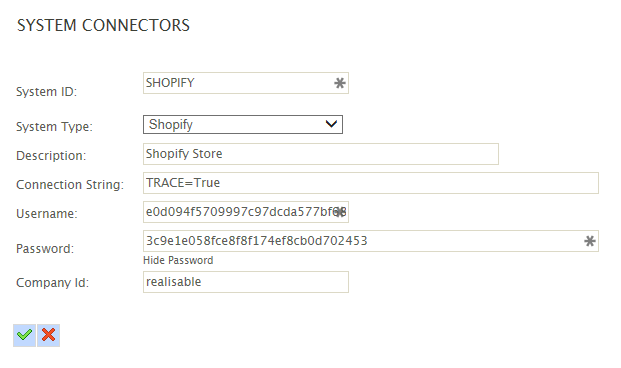Click the System Type label

tap(54, 127)
